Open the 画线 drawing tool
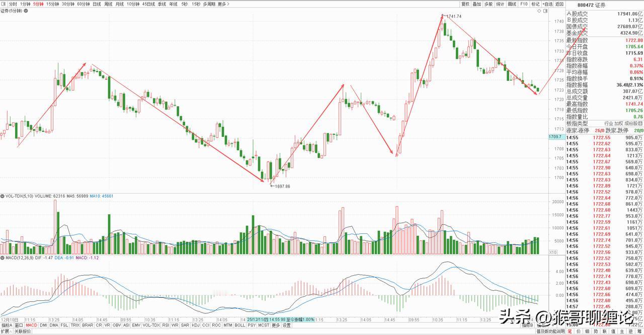This screenshot has height=335, width=644. 512,4
